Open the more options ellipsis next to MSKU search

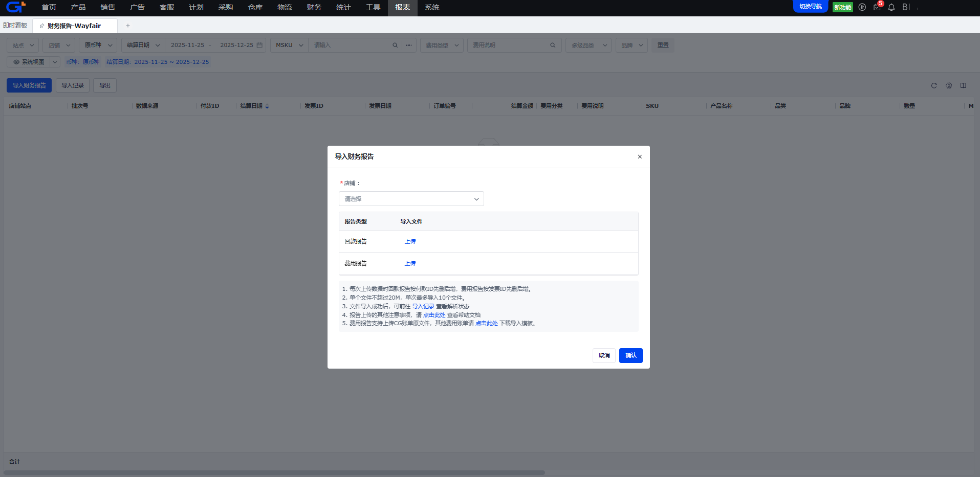pos(409,45)
